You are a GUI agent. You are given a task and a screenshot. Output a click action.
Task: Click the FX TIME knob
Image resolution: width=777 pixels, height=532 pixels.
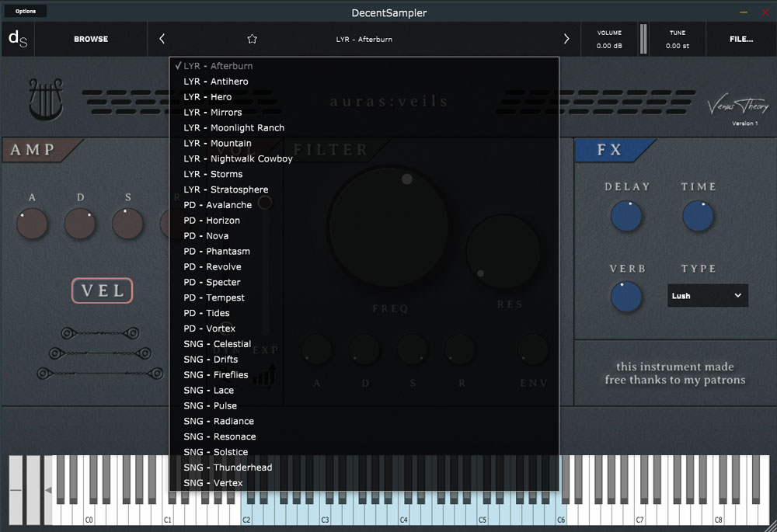click(x=698, y=217)
